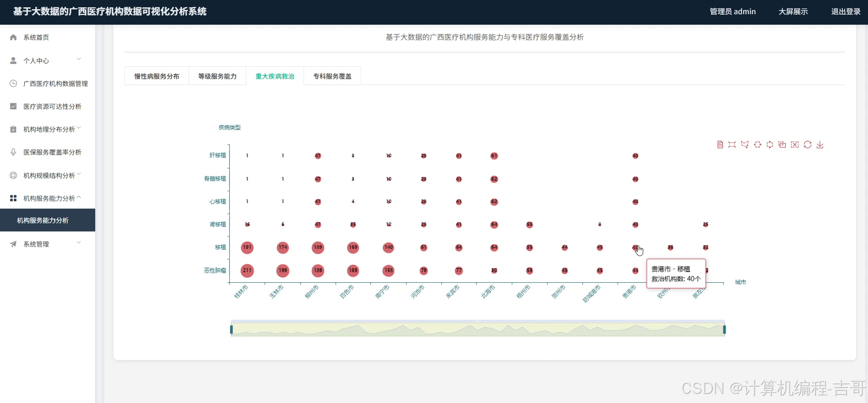Screen dimensions: 868x403
Task: Click the 防城港市 x-axis label
Action: pyautogui.click(x=591, y=294)
